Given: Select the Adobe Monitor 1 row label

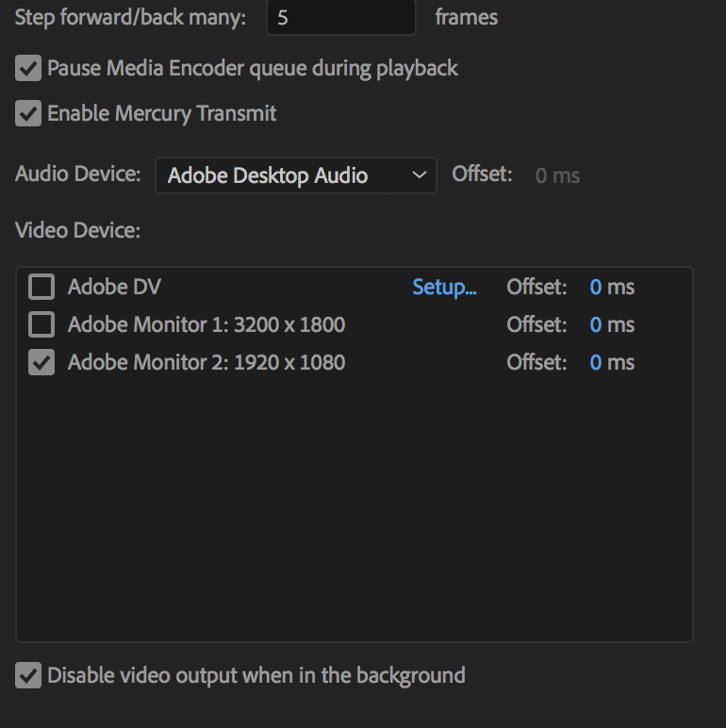Looking at the screenshot, I should [x=206, y=324].
